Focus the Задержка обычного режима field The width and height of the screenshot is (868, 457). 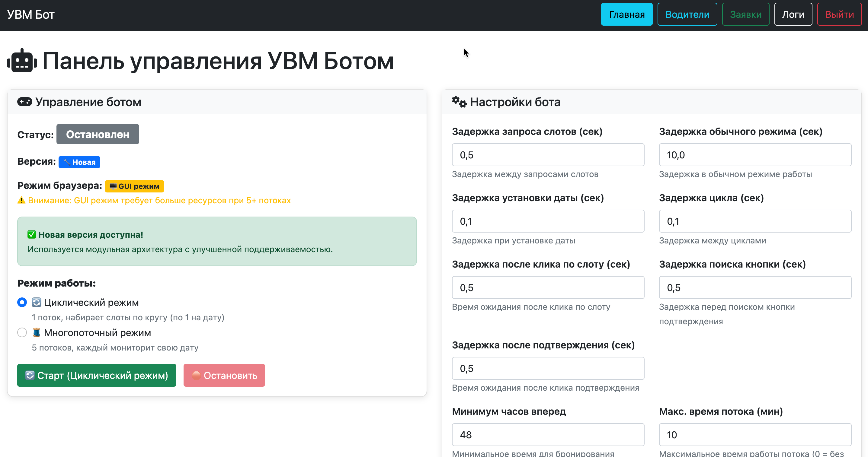(755, 155)
